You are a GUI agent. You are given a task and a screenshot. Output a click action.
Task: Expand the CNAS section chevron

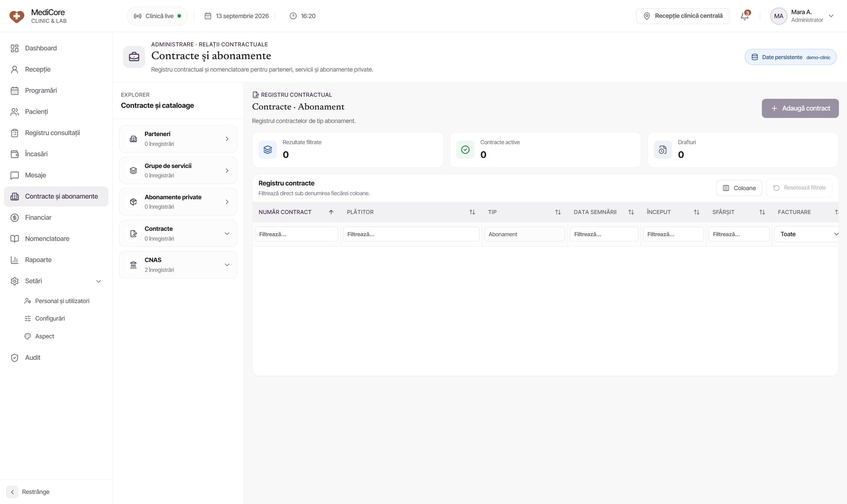(x=227, y=265)
